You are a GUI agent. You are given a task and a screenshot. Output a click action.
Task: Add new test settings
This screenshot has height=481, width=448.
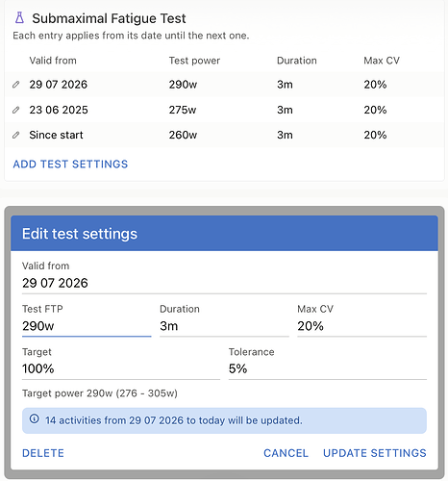[x=70, y=165]
